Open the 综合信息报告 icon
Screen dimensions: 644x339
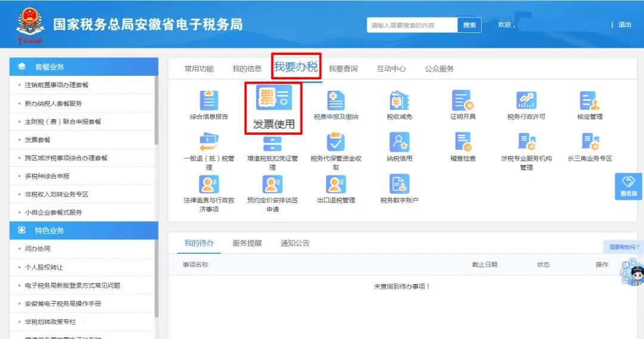tap(209, 101)
